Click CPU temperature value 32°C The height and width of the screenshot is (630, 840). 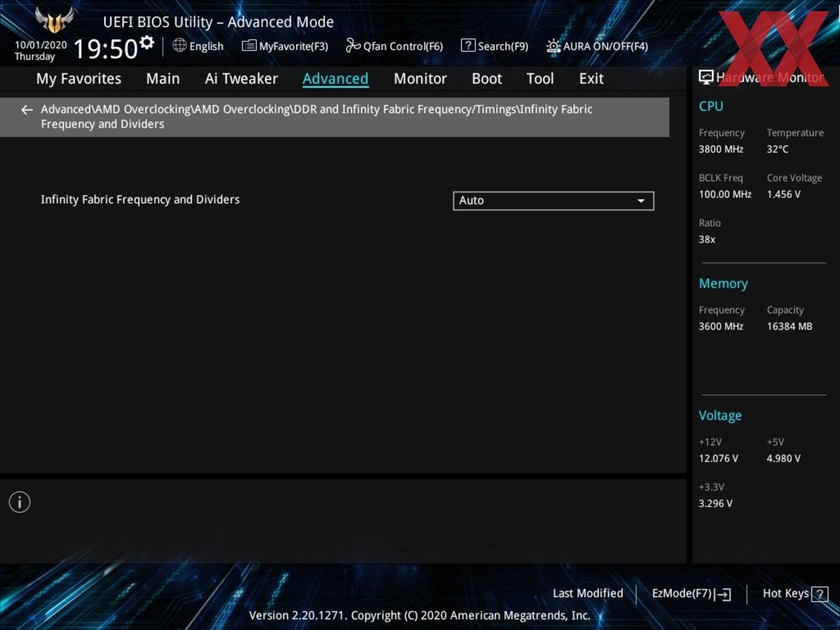coord(778,149)
